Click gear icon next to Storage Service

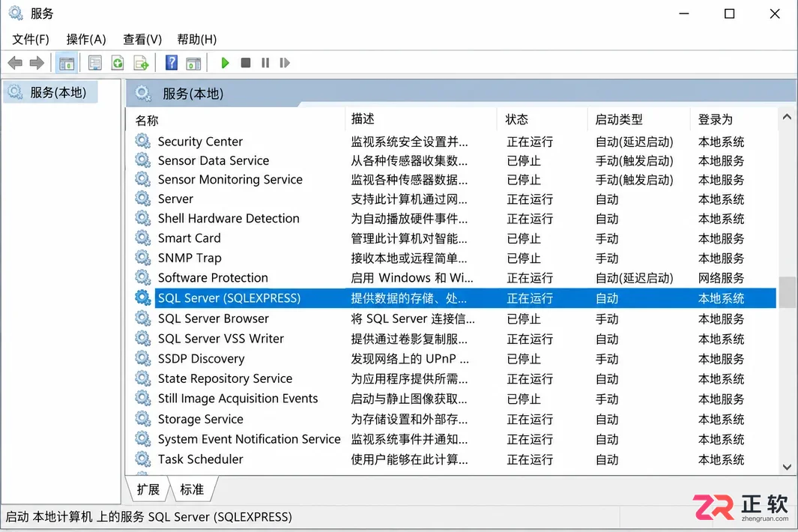pyautogui.click(x=142, y=419)
